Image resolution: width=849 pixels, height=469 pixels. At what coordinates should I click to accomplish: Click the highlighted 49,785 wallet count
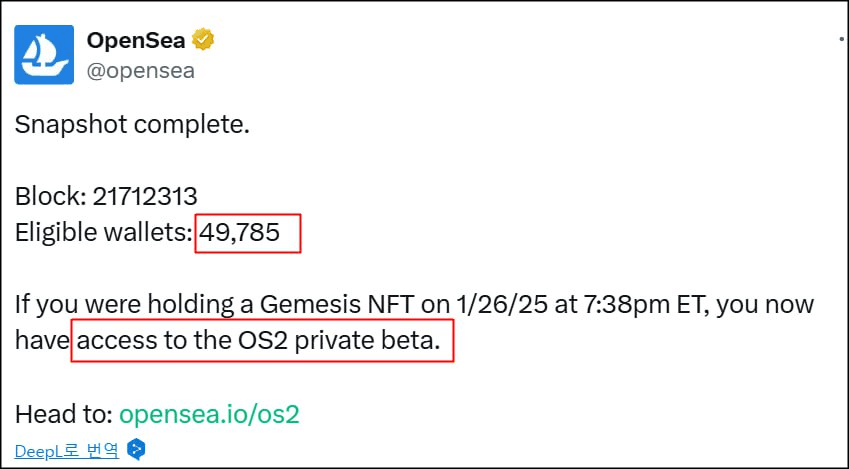point(239,232)
